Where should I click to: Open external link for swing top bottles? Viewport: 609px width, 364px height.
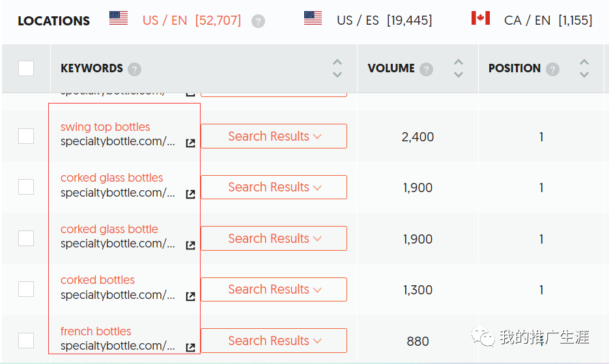(x=190, y=143)
